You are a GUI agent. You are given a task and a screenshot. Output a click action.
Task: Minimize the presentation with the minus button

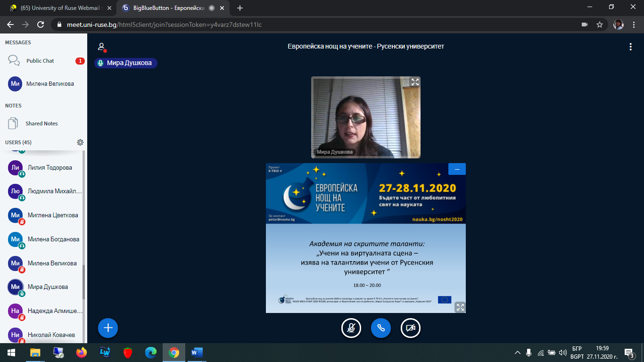tap(457, 169)
